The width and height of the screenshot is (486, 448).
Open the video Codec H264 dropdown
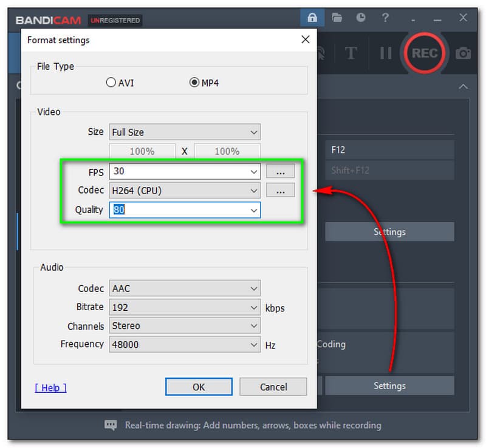(x=185, y=191)
